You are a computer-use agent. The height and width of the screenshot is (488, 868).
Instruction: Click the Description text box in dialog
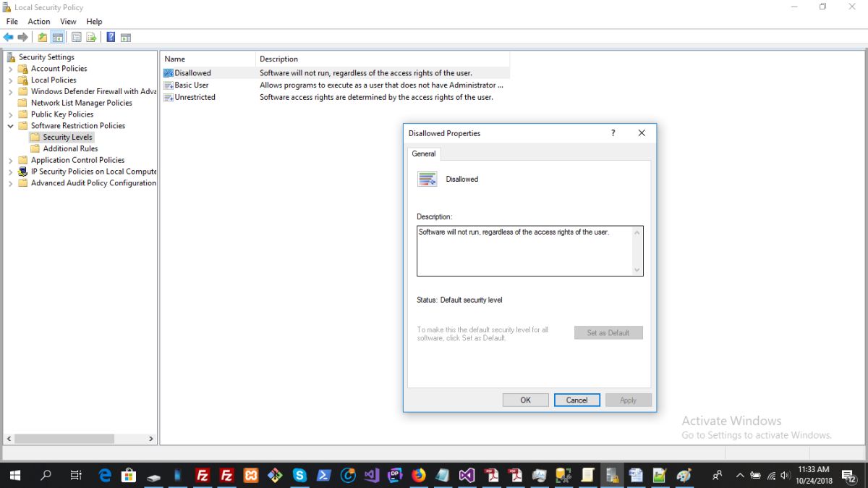[529, 251]
